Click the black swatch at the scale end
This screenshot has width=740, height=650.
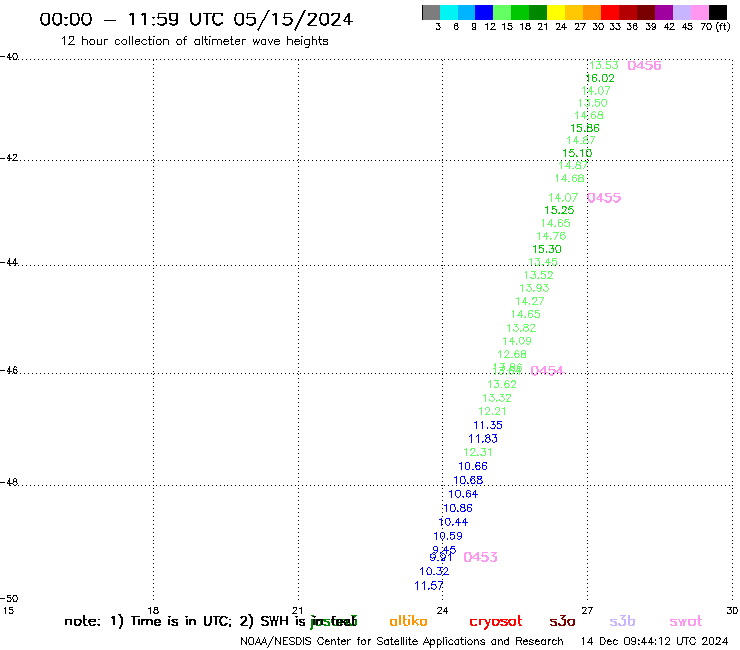coord(718,12)
